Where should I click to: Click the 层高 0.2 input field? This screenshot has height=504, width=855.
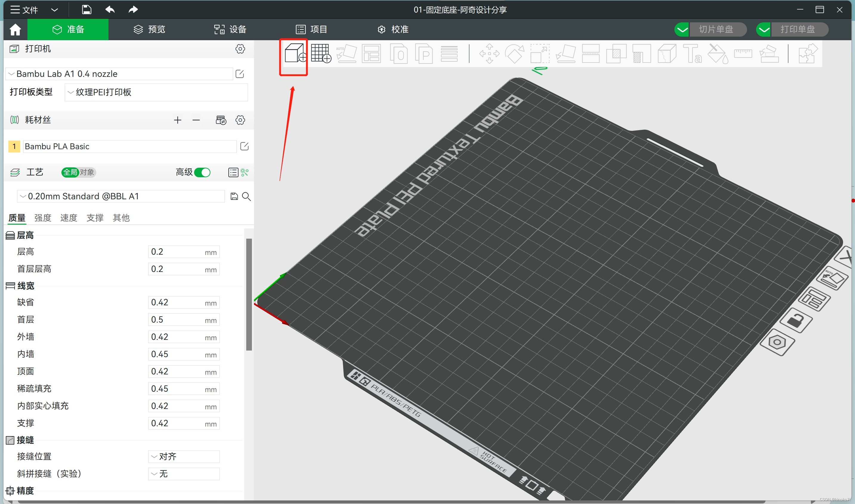pos(175,252)
